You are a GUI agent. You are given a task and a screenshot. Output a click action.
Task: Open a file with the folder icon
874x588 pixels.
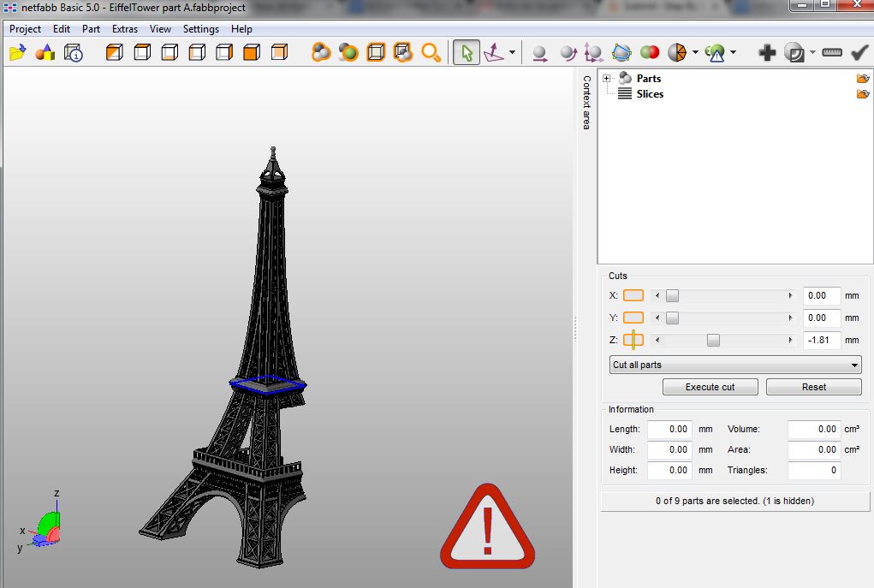click(x=17, y=53)
